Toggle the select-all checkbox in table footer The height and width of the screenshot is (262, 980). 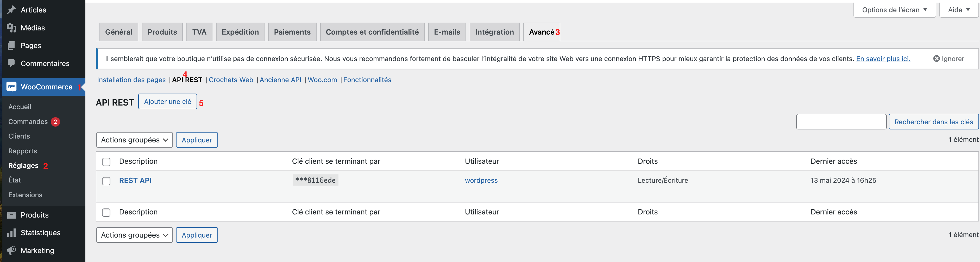coord(106,212)
